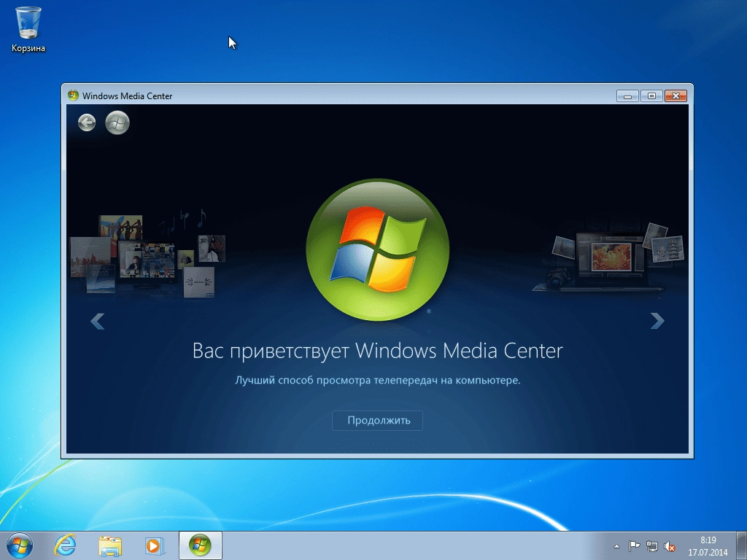Click the 'Вас приветствует Windows Media Center' heading

(378, 351)
